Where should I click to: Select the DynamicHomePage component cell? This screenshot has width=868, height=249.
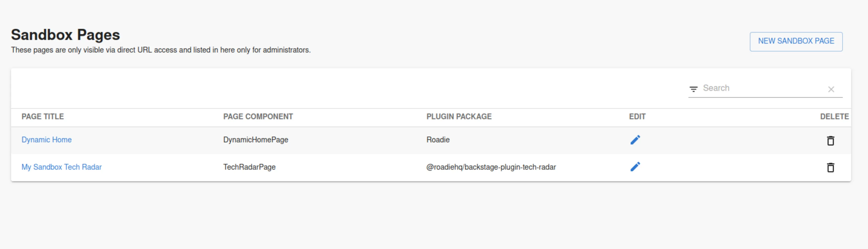[256, 139]
